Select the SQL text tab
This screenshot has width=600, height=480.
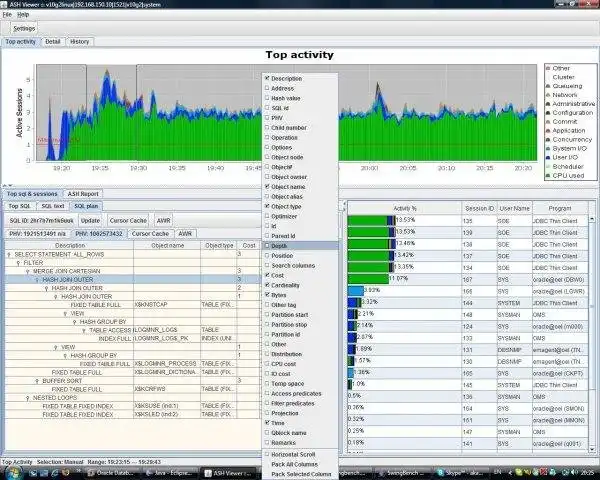click(x=53, y=206)
